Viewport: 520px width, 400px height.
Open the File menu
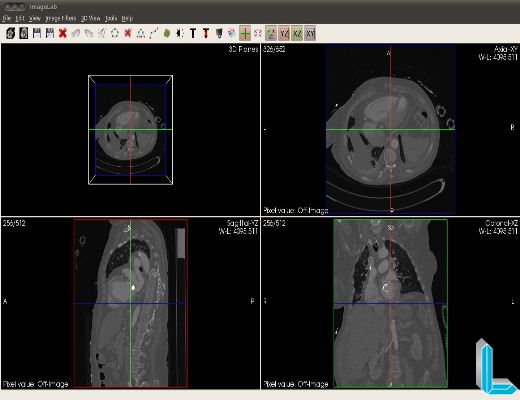7,18
